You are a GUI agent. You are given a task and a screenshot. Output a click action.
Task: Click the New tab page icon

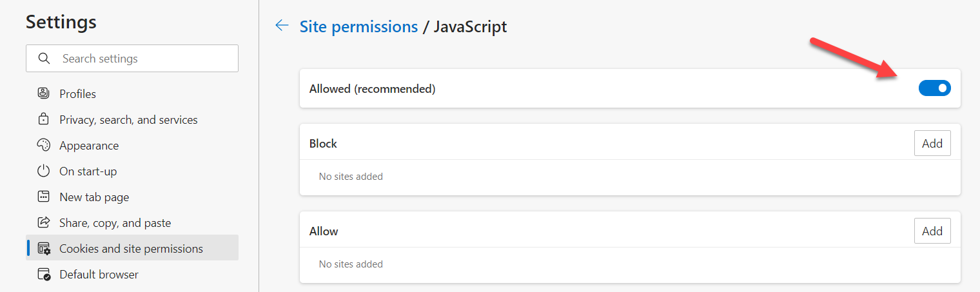[44, 197]
